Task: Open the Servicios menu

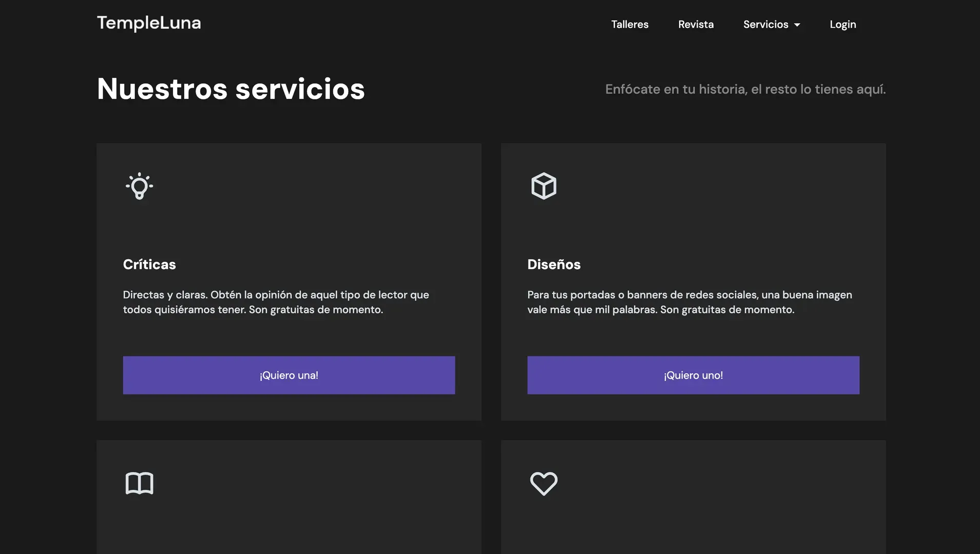Action: [765, 25]
